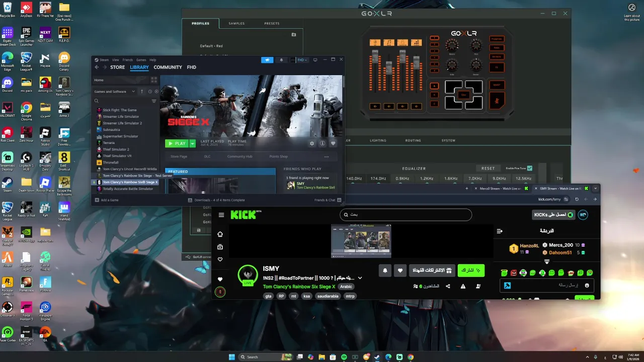Viewport: 644px width, 362px height.
Task: Select sampler bank A on GoXLR
Action: pos(434,86)
